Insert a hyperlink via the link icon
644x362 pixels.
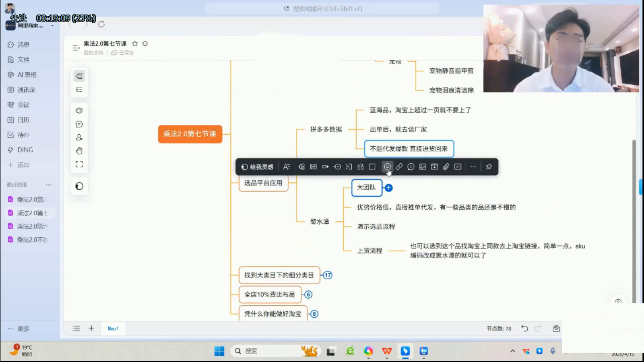pyautogui.click(x=399, y=167)
